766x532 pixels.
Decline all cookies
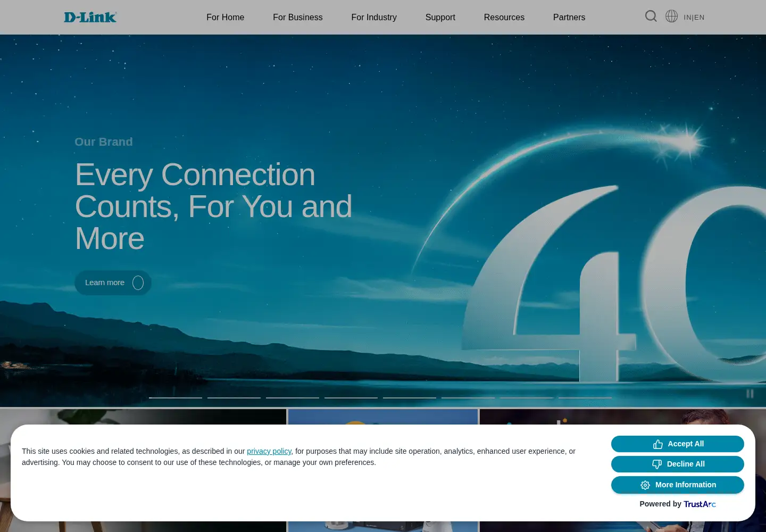[678, 464]
